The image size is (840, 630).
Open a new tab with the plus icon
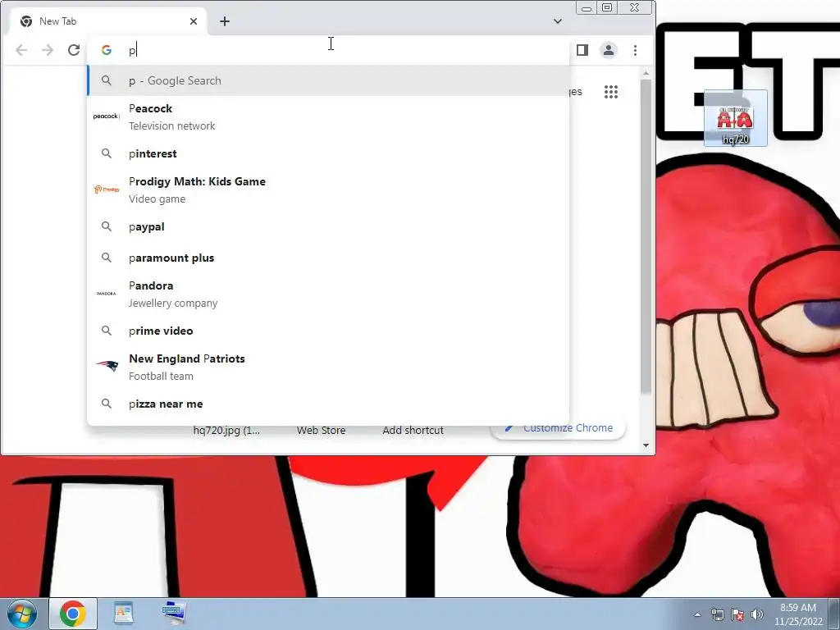[x=225, y=21]
